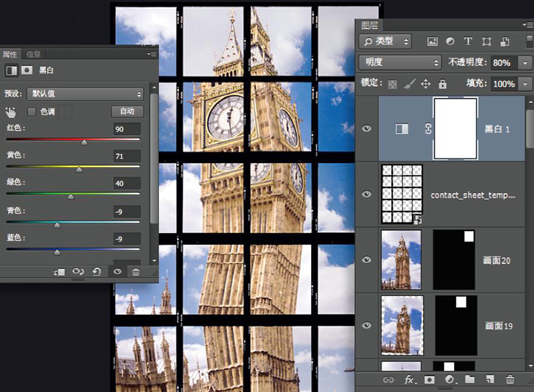Open the 明度 blend mode dropdown
The height and width of the screenshot is (392, 534).
point(400,62)
